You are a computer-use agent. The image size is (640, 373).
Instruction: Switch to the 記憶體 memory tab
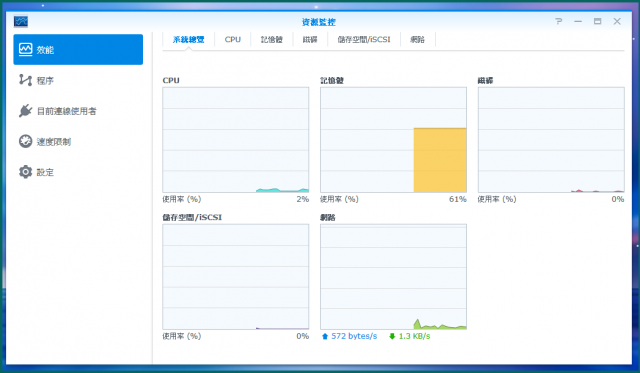pos(271,40)
